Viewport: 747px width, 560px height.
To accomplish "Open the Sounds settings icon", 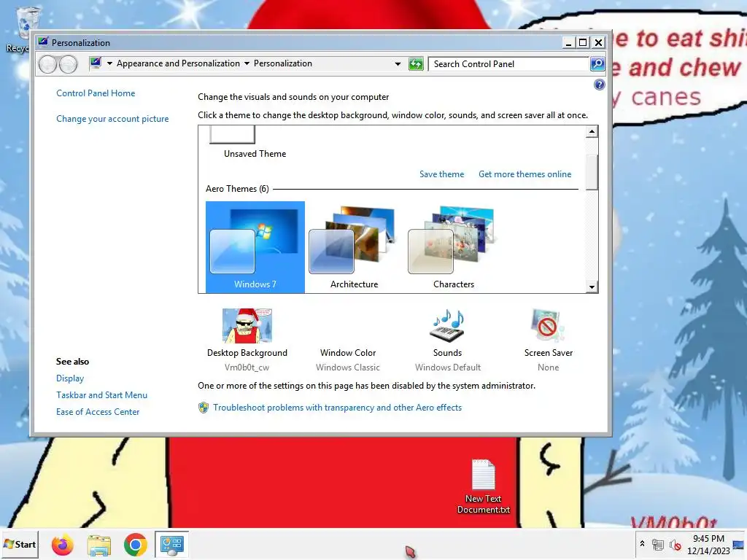I will click(x=447, y=326).
